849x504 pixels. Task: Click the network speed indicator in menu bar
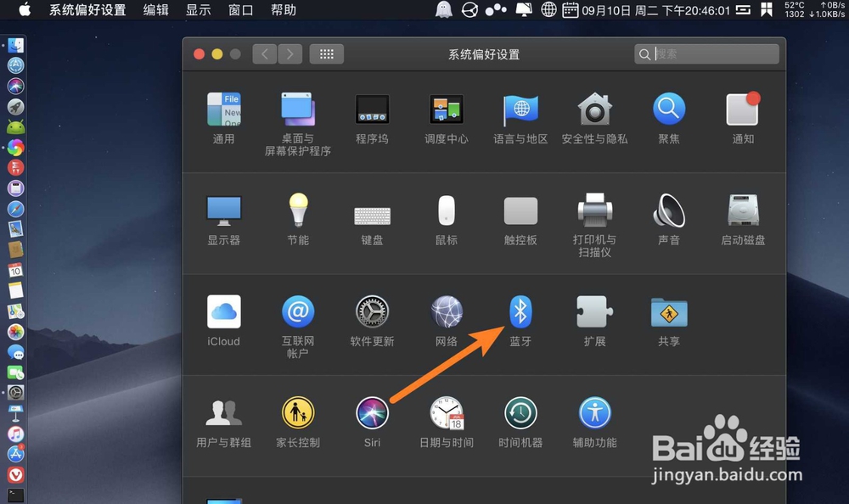coord(827,9)
